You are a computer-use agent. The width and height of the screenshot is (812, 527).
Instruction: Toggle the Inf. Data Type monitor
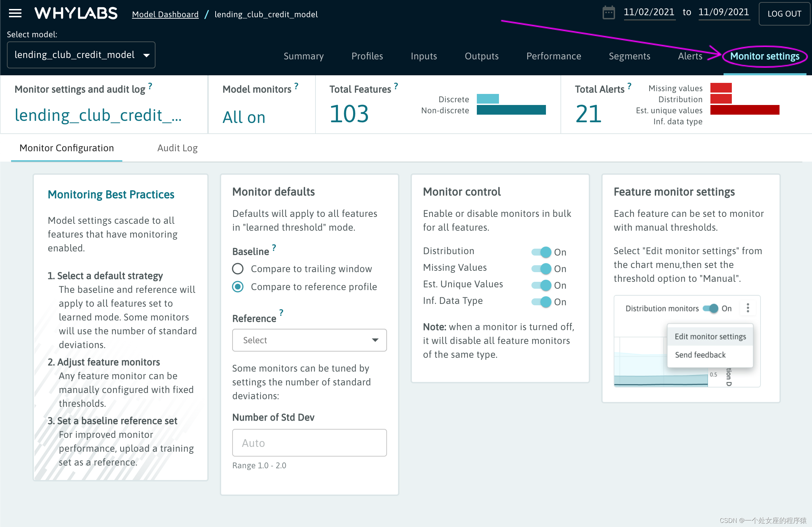pos(541,302)
